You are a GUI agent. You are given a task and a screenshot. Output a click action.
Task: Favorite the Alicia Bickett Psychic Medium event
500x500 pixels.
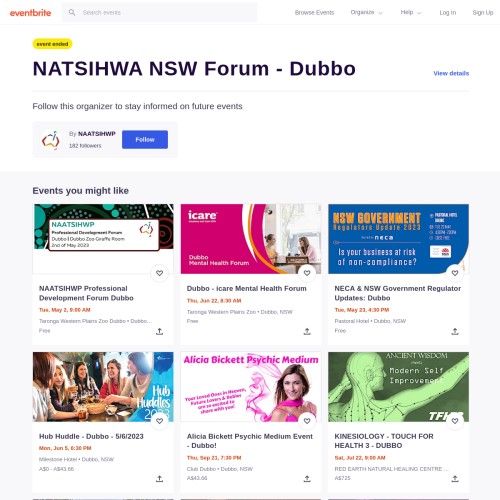[x=307, y=421]
